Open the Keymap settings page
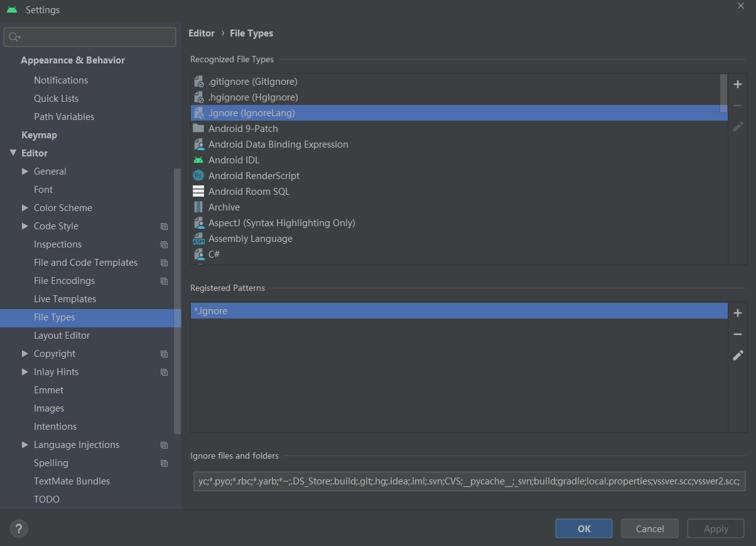This screenshot has height=546, width=756. (39, 134)
